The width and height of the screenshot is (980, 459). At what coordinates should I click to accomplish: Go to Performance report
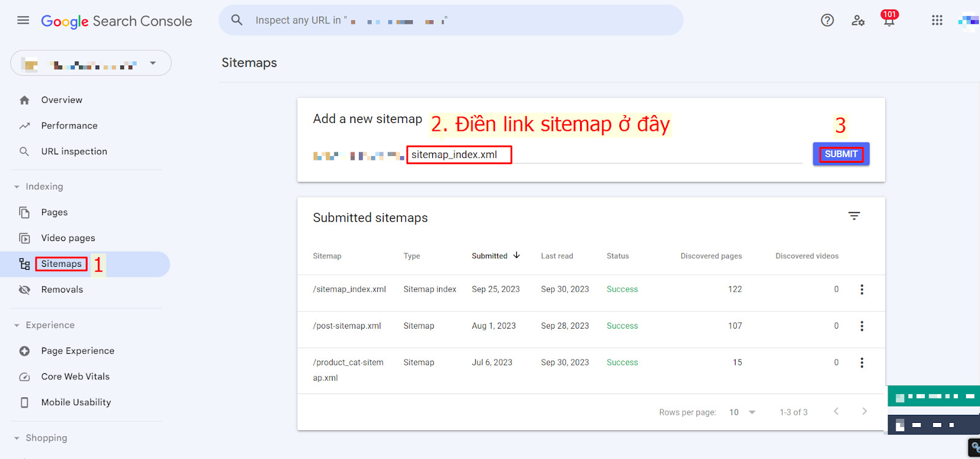[x=69, y=125]
